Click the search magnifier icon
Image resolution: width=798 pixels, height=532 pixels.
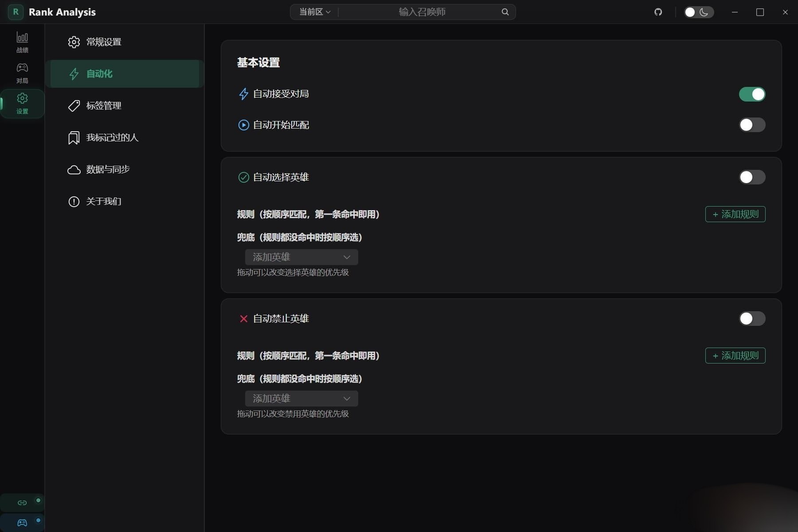point(505,12)
